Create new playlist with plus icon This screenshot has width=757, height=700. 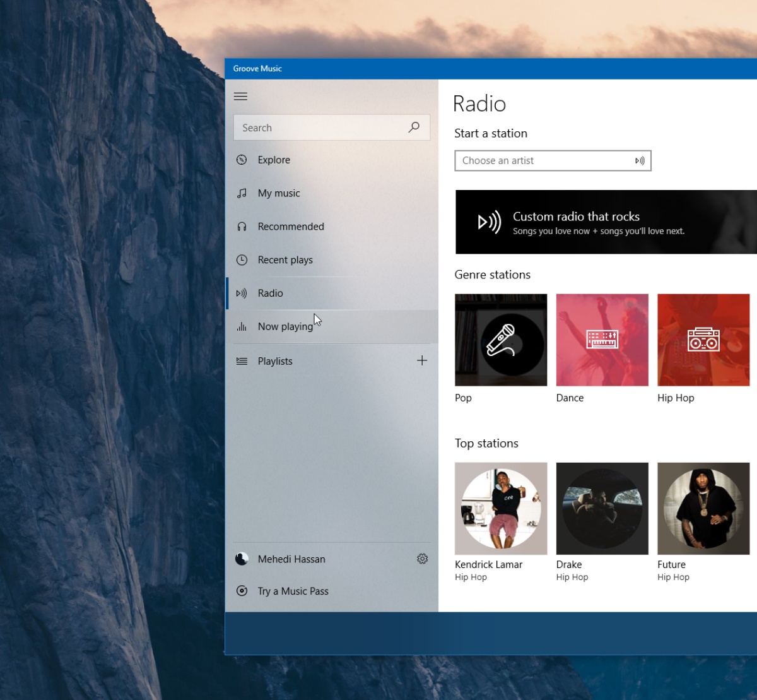tap(422, 360)
